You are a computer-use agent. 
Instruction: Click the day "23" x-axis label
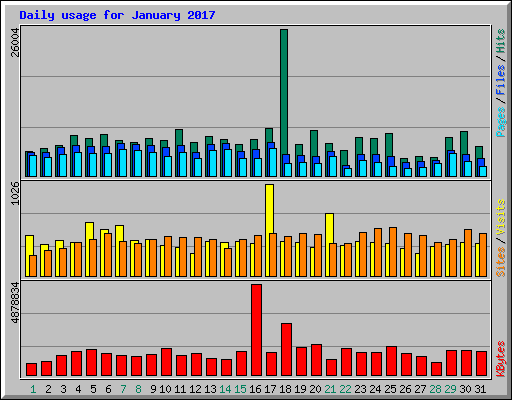360,389
